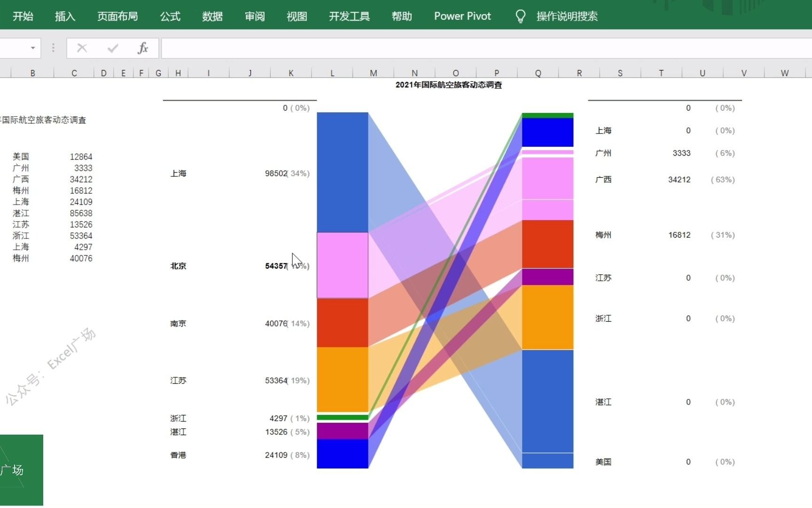Click the green Excel logo at bottom left
This screenshot has width=812, height=508.
[x=21, y=470]
